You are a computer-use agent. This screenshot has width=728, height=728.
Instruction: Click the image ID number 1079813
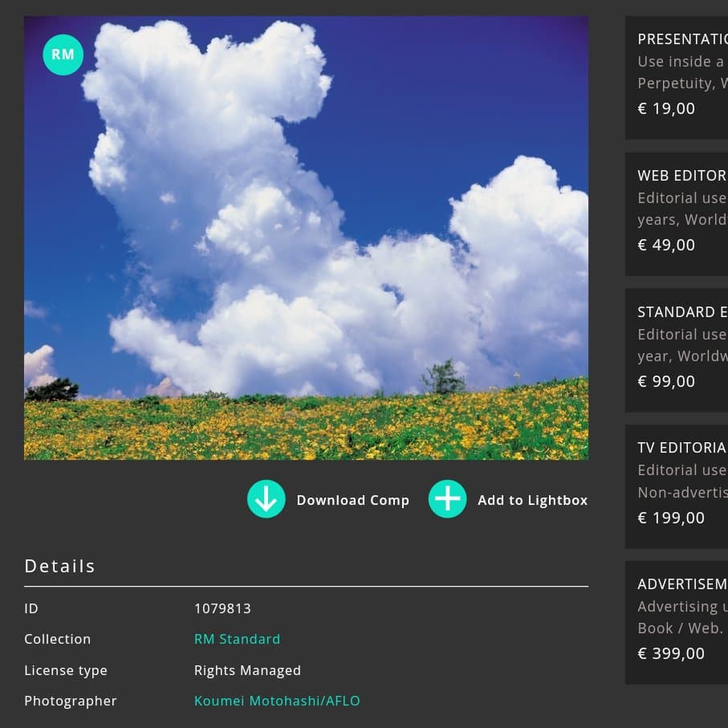tap(222, 608)
